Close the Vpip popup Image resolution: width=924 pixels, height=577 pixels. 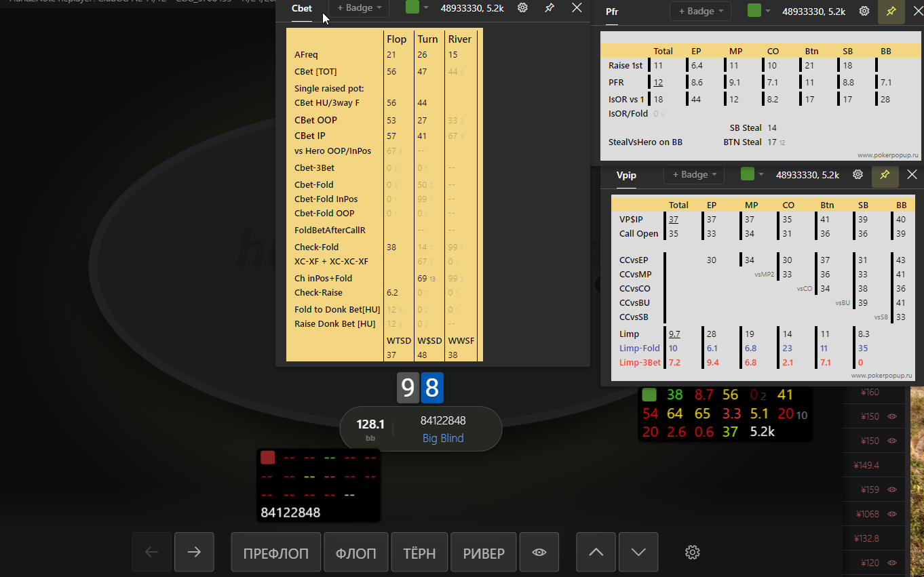912,175
